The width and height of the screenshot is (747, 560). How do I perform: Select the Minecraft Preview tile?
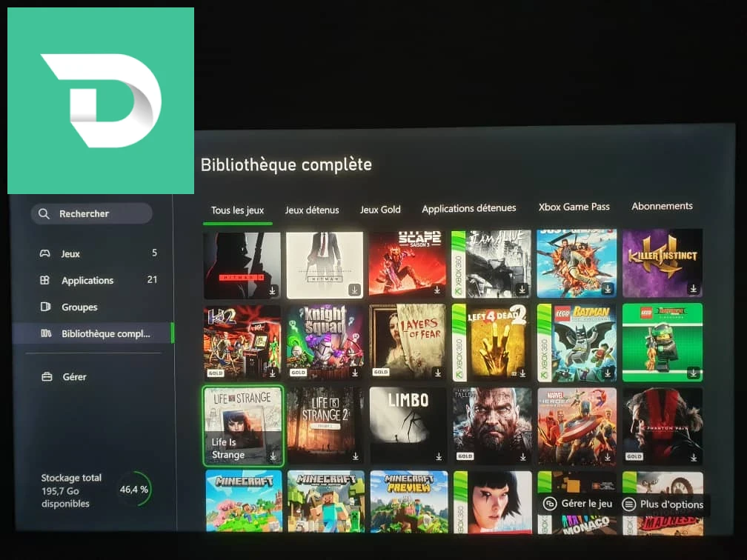pos(409,502)
